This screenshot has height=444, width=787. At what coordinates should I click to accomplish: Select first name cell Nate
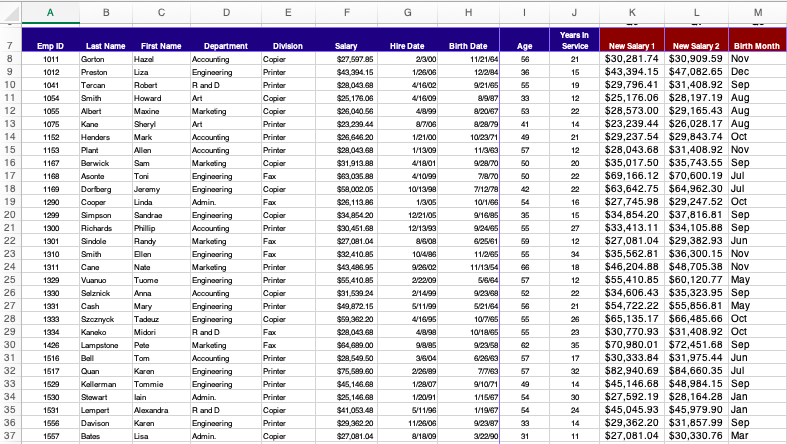161,267
